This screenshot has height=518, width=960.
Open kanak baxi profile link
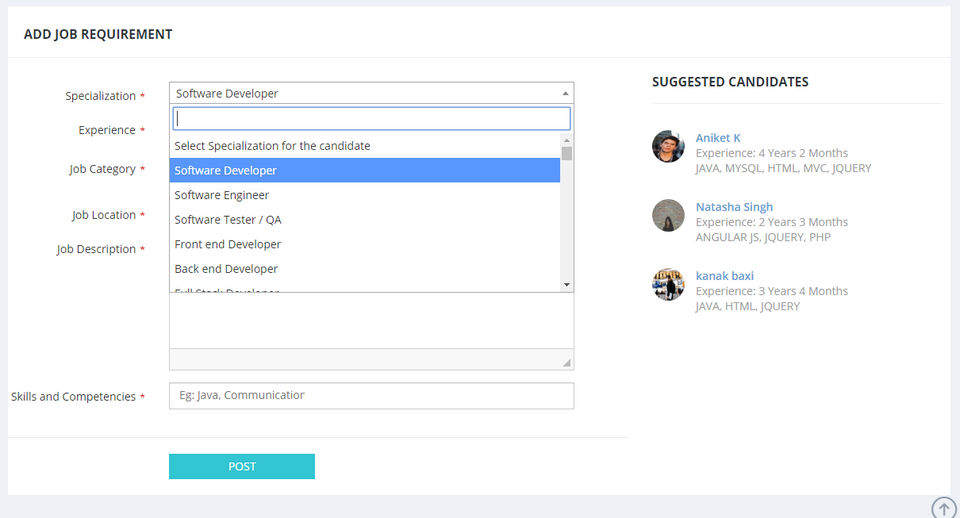tap(725, 276)
